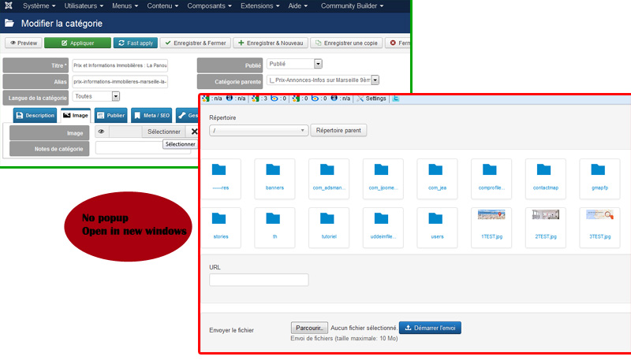631x364 pixels.
Task: Click the Fast apply button
Action: [x=135, y=43]
